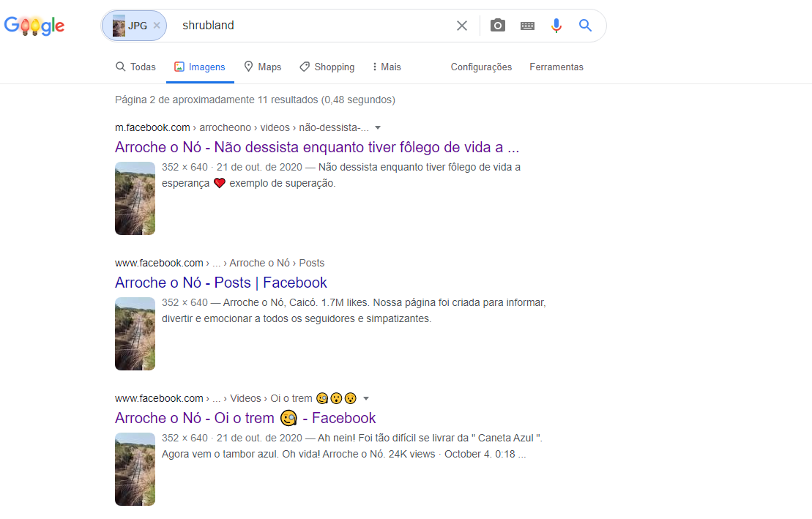This screenshot has height=519, width=812.
Task: Clear the search box text
Action: (x=462, y=26)
